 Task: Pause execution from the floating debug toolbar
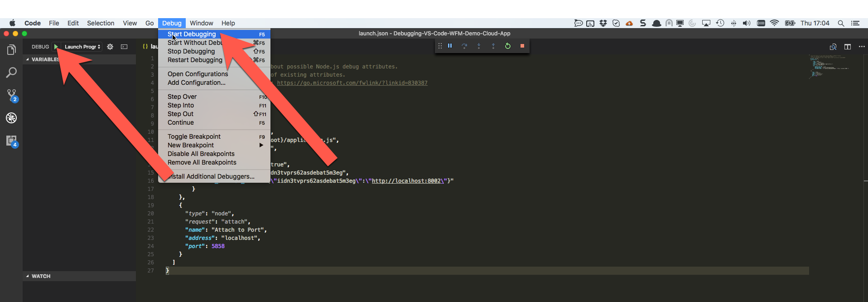click(x=450, y=46)
